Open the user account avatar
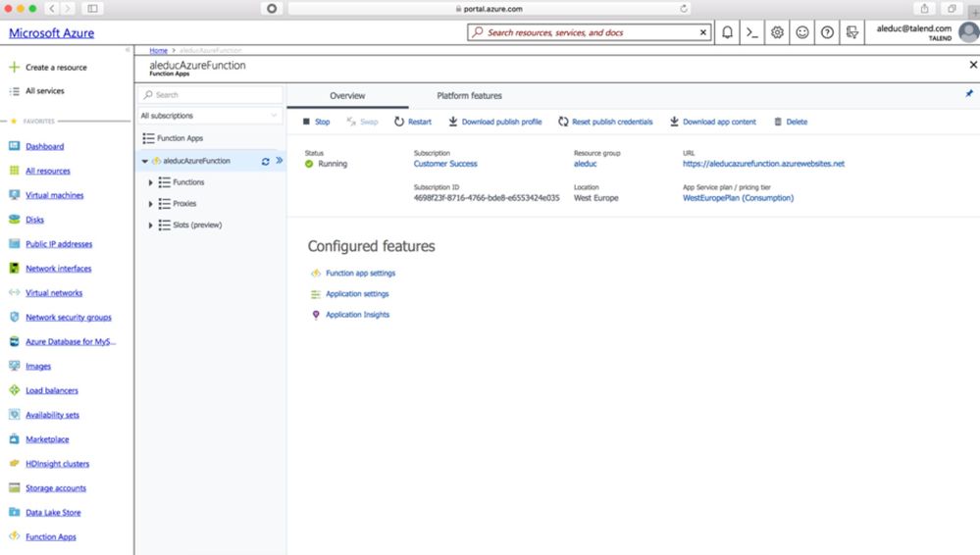The height and width of the screenshot is (555, 980). pyautogui.click(x=969, y=32)
